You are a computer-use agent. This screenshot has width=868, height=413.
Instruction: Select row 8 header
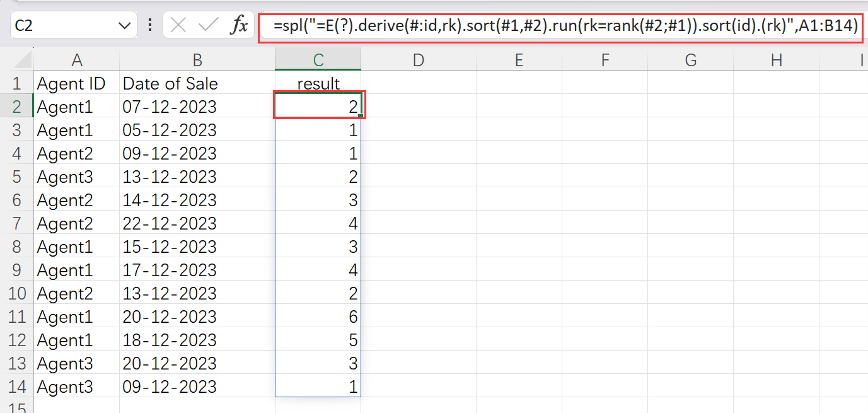click(x=17, y=247)
